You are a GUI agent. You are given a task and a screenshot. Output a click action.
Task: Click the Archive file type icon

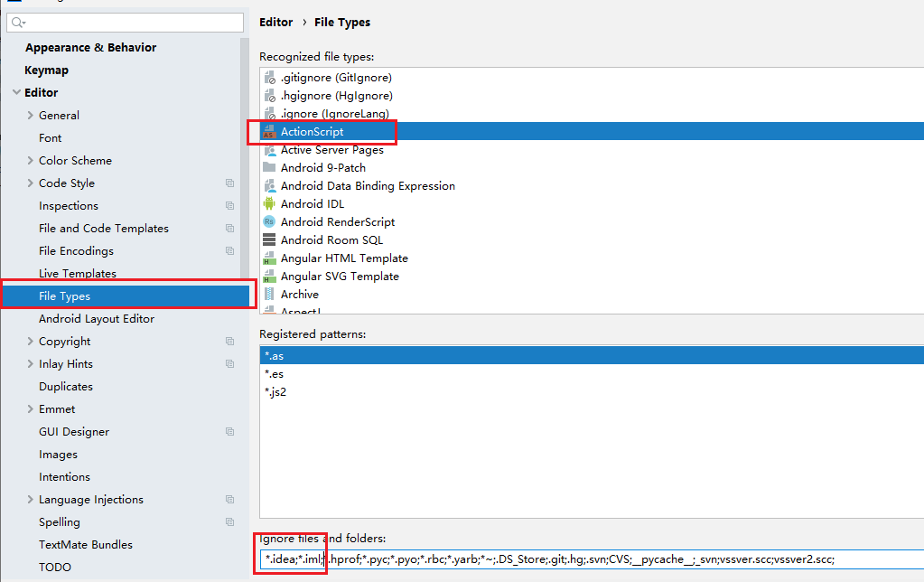click(269, 295)
